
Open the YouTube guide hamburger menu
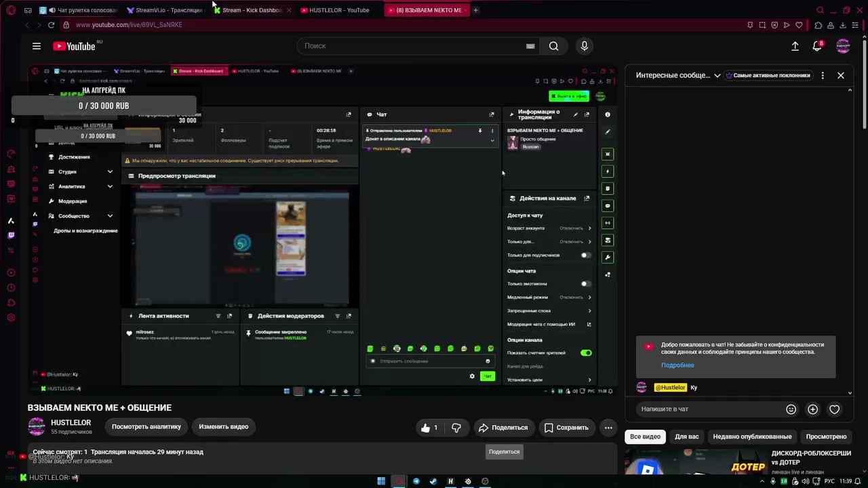pos(37,46)
